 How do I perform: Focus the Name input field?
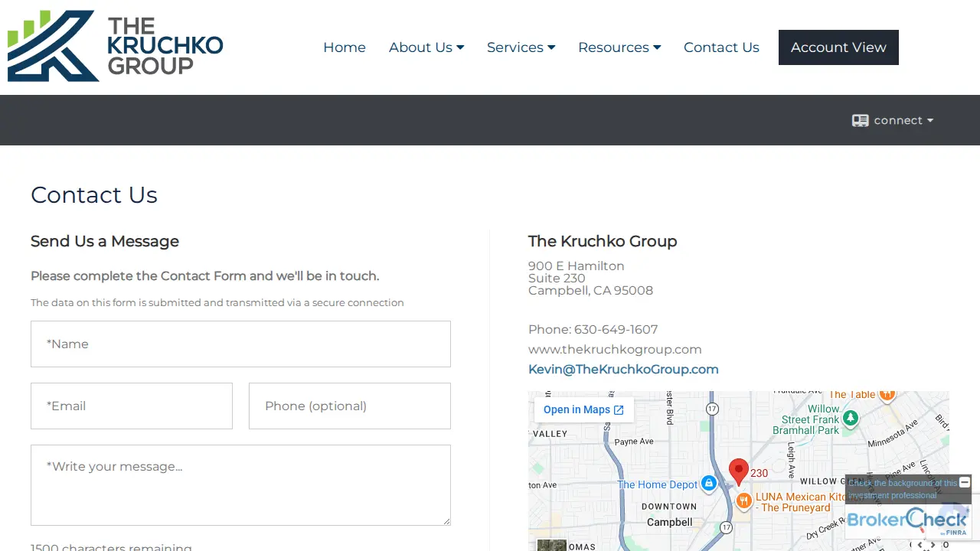(x=240, y=344)
